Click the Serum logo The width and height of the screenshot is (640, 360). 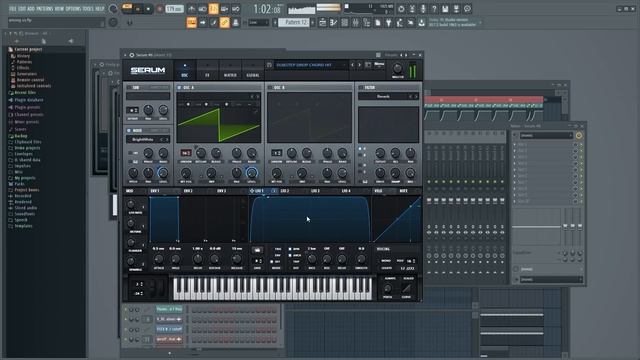point(148,70)
